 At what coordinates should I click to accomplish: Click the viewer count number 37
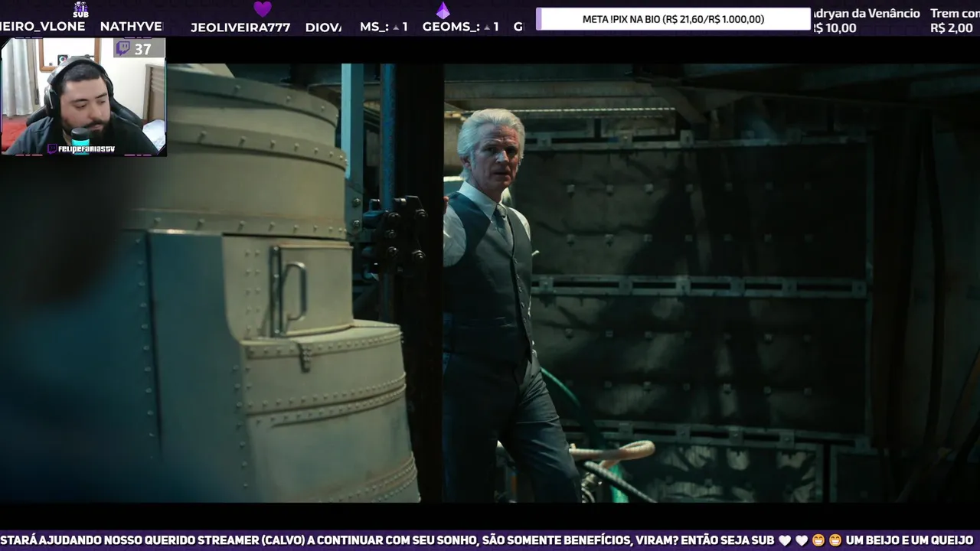(x=142, y=49)
